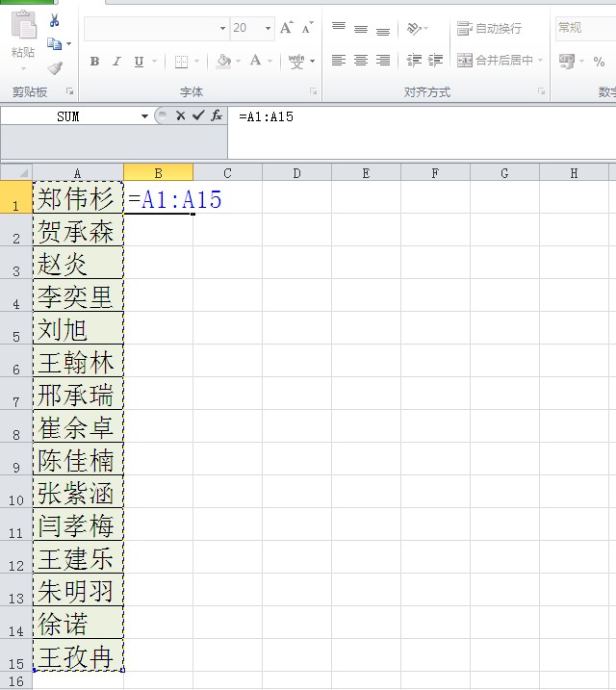Click the phonetic guide wén icon

pyautogui.click(x=296, y=62)
